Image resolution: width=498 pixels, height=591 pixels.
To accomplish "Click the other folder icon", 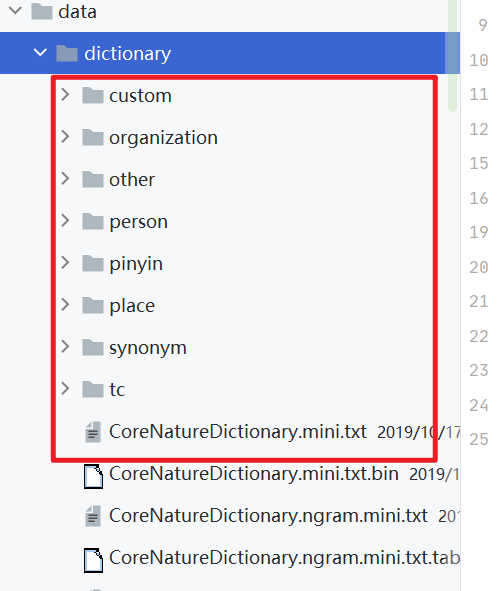I will tap(93, 179).
